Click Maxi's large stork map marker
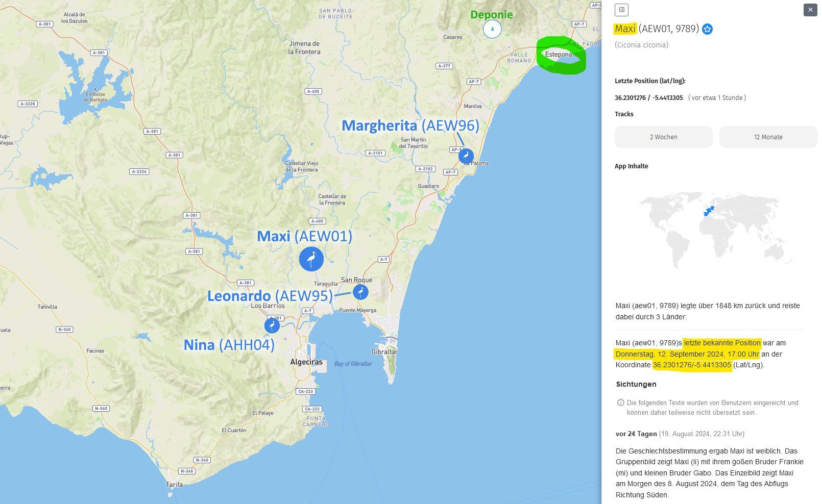Viewport: 822px width, 504px height. [x=311, y=259]
